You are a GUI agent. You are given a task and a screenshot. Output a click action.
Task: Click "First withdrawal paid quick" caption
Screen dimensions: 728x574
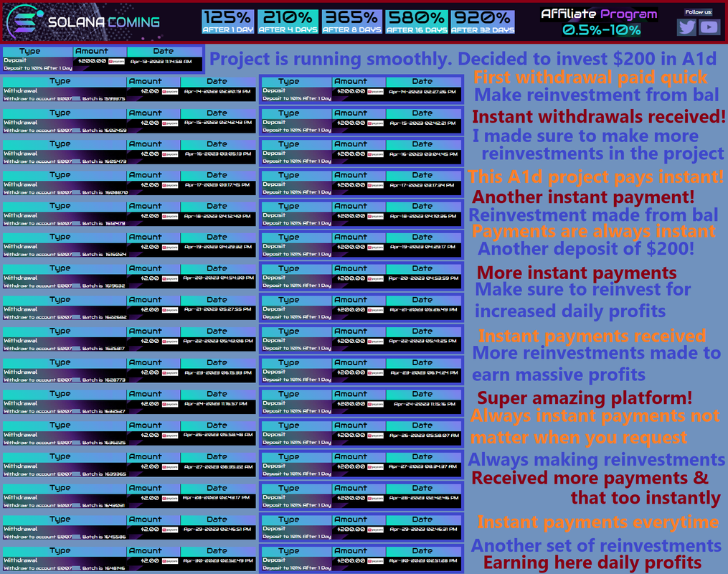(x=590, y=77)
